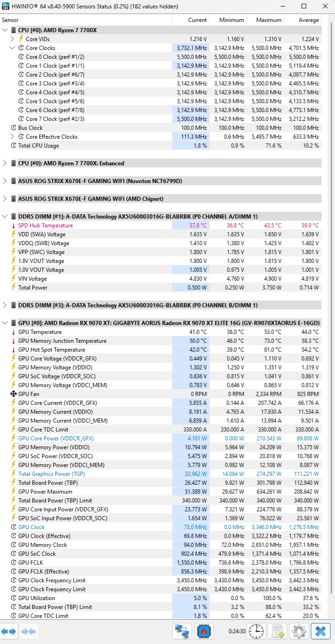The image size is (335, 644).
Task: Select the GPU Hot Spot Temperature row
Action: click(x=161, y=349)
